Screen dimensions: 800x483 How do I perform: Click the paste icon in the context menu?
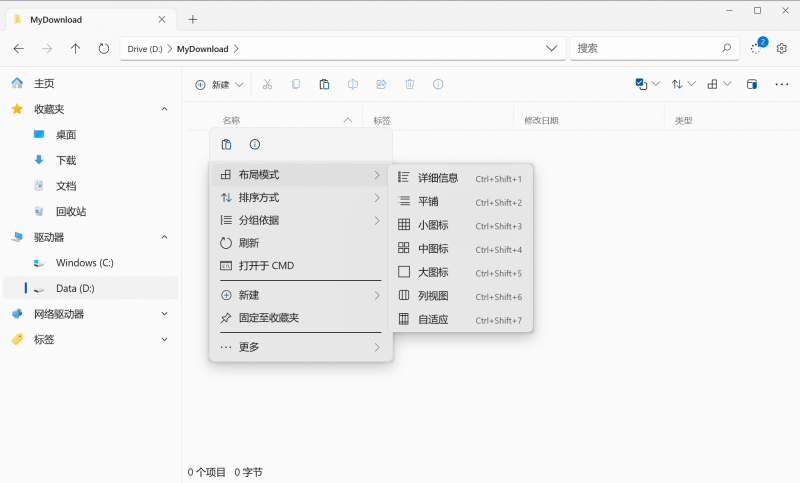point(227,144)
